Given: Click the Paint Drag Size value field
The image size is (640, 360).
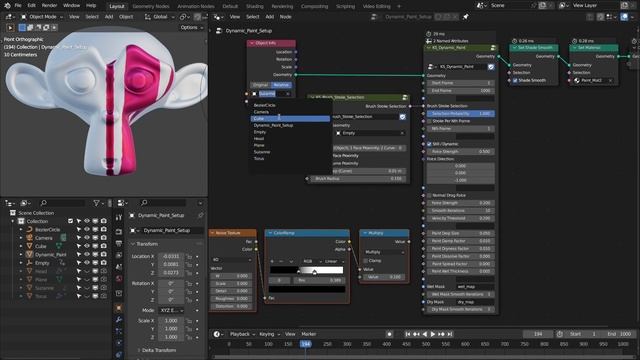Looking at the screenshot, I should (x=461, y=233).
